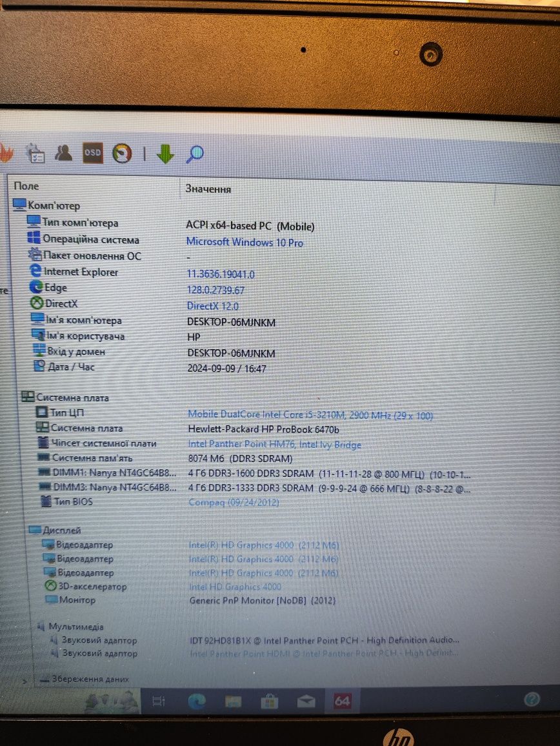Click the green download arrow icon
The image size is (560, 746).
coord(165,154)
